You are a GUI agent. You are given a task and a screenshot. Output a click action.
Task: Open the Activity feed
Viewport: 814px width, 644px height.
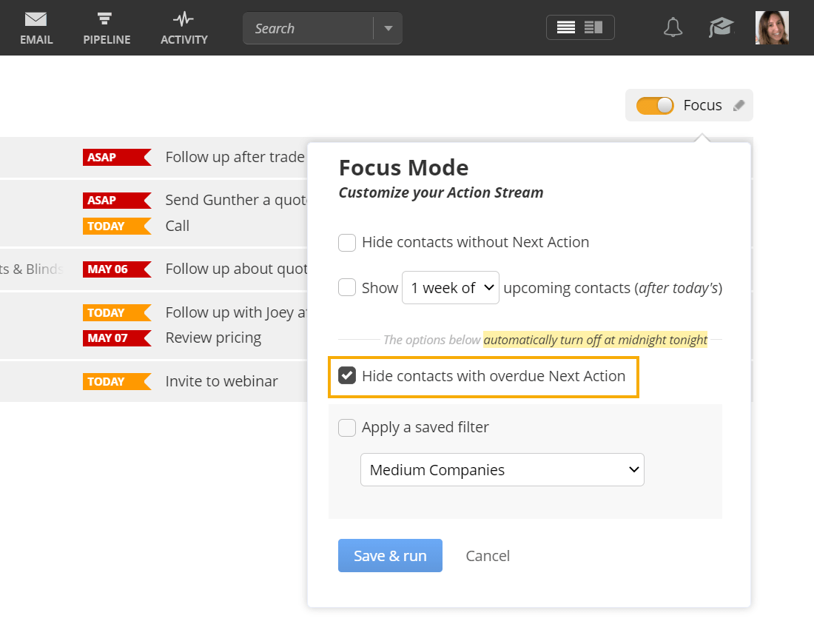184,28
